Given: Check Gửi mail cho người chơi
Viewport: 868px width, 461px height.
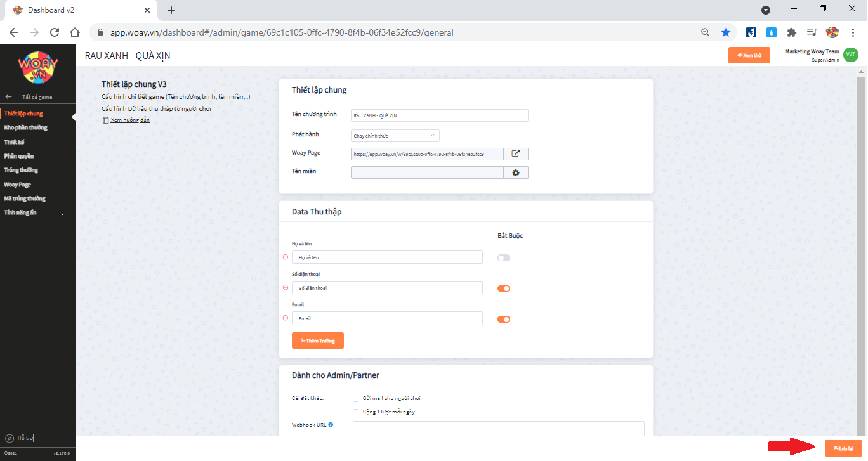Looking at the screenshot, I should 356,398.
